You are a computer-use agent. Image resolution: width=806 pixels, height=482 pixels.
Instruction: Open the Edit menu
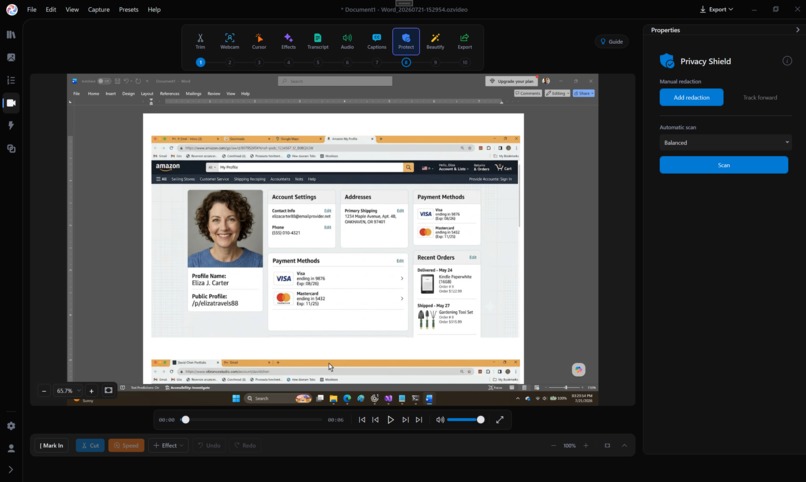point(51,9)
